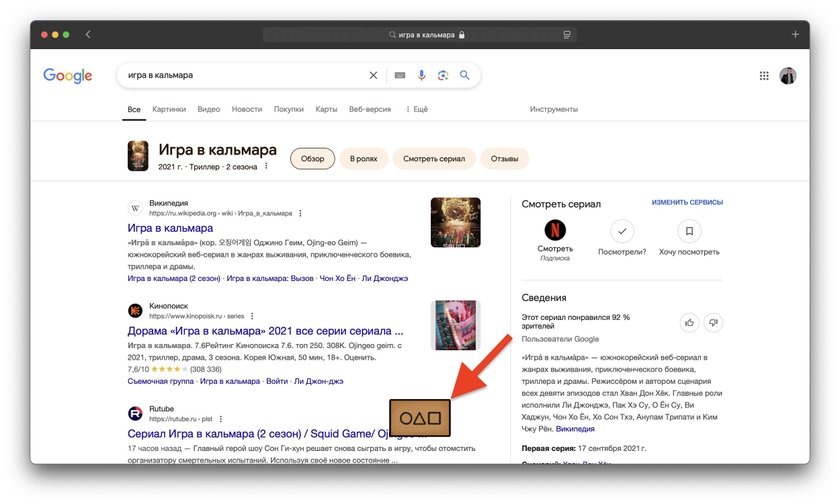Click the series poster thumbnail in header

coord(138,156)
